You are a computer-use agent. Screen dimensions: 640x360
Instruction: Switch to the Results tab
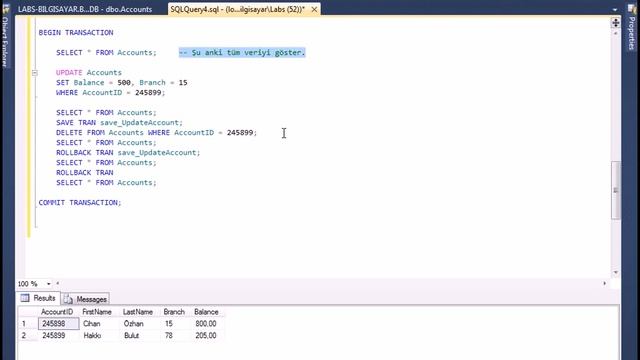(39, 298)
